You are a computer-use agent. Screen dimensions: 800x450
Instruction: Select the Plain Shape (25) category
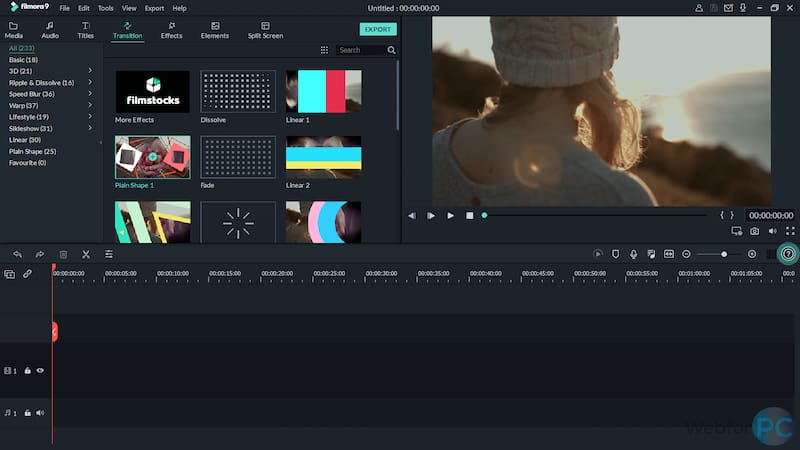[x=33, y=152]
